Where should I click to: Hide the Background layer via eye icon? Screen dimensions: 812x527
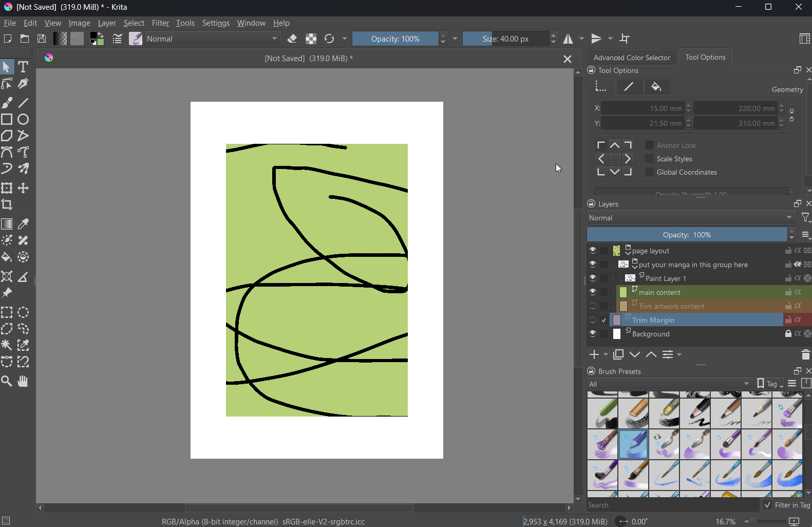pos(593,334)
